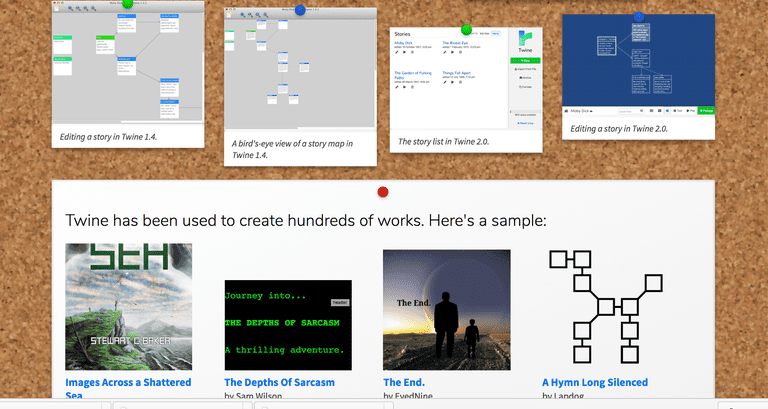Enlarge the Twine 2.0 story list screenshot

click(x=466, y=82)
